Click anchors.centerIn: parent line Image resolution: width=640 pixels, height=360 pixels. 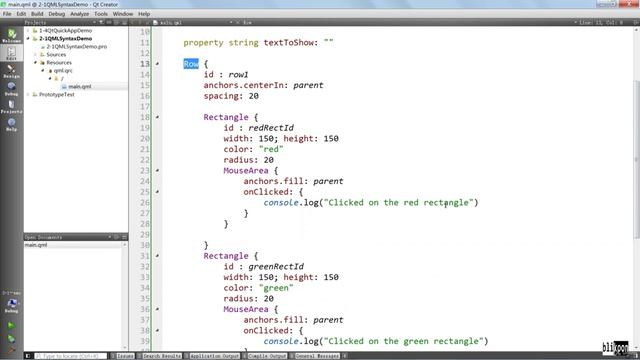[x=263, y=85]
